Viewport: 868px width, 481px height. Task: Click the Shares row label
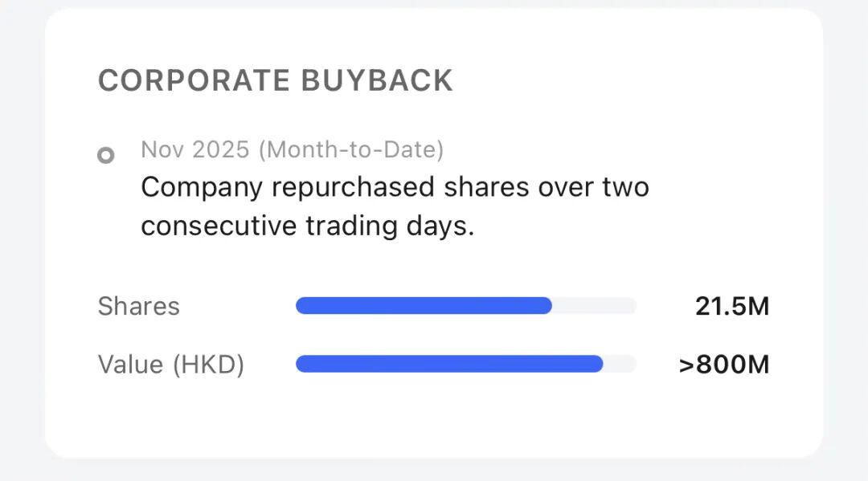[139, 306]
